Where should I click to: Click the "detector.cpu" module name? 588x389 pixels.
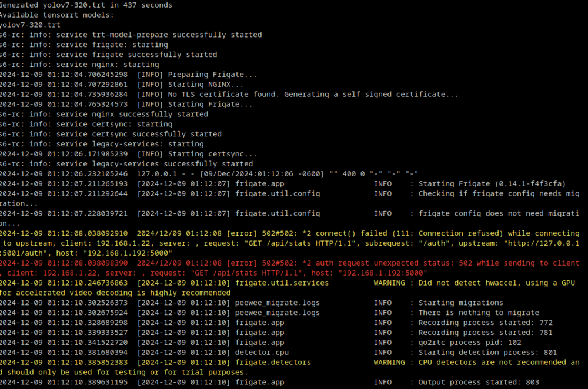[x=262, y=353]
